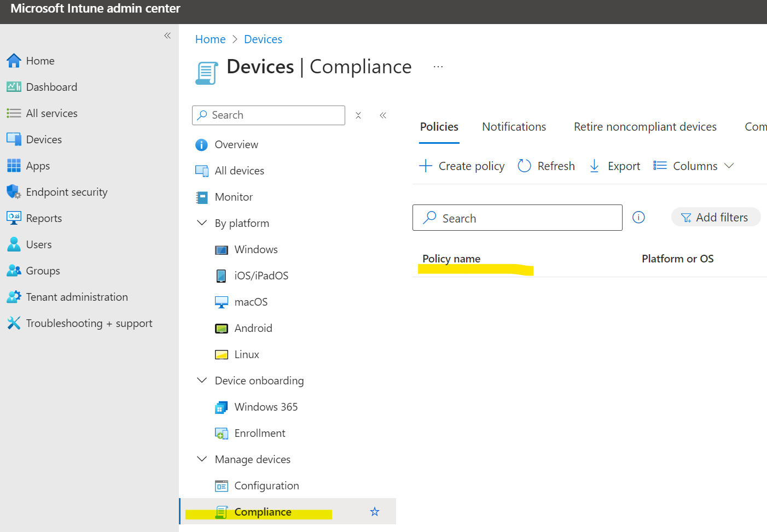Focus the resource menu Search field
This screenshot has height=532, width=767.
(x=269, y=115)
